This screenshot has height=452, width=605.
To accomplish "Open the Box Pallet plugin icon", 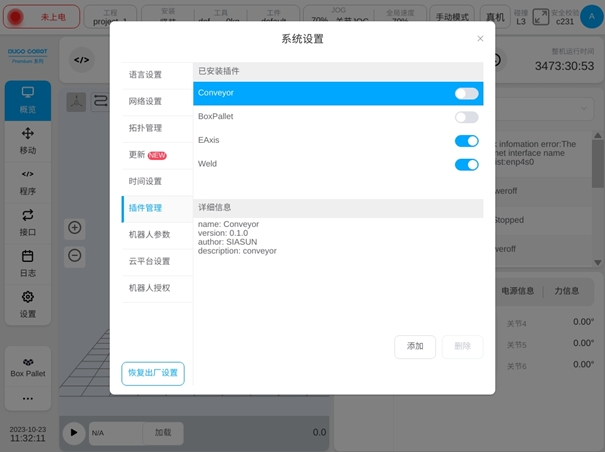I will point(27,366).
